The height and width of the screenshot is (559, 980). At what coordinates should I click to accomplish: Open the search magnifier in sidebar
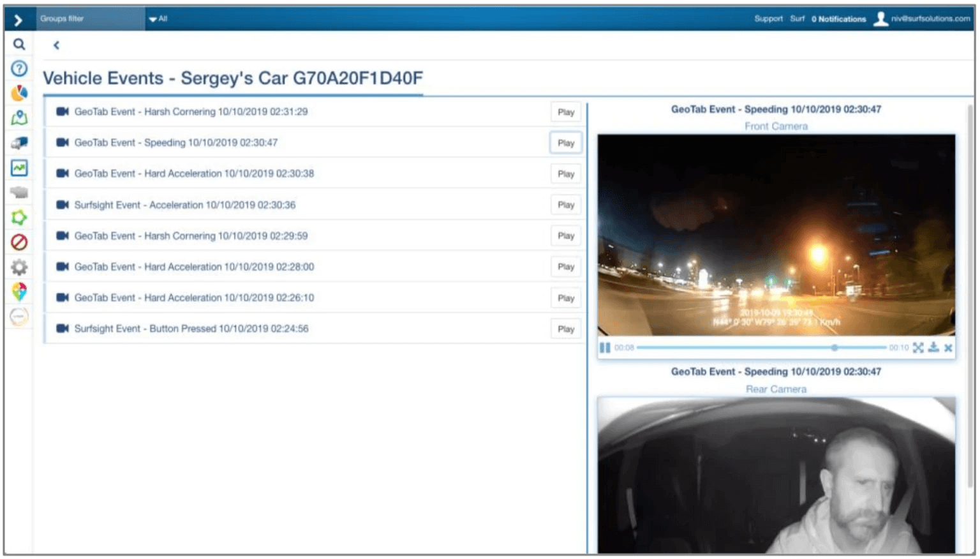point(19,44)
